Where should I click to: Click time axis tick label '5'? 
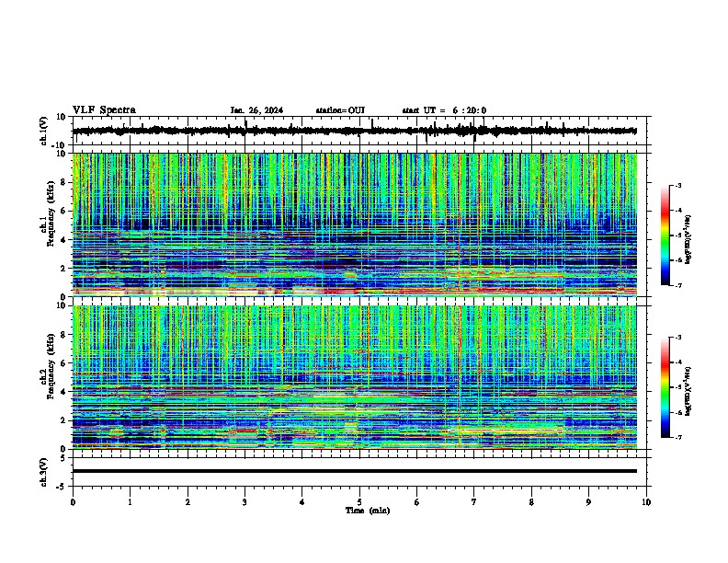(359, 502)
